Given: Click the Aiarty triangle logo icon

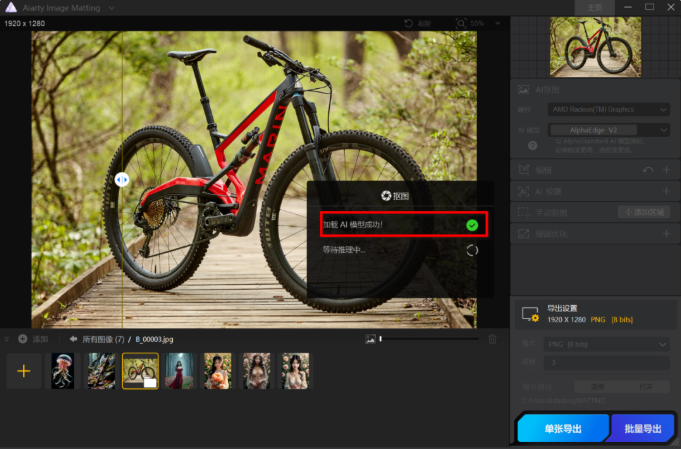Looking at the screenshot, I should pos(10,7).
